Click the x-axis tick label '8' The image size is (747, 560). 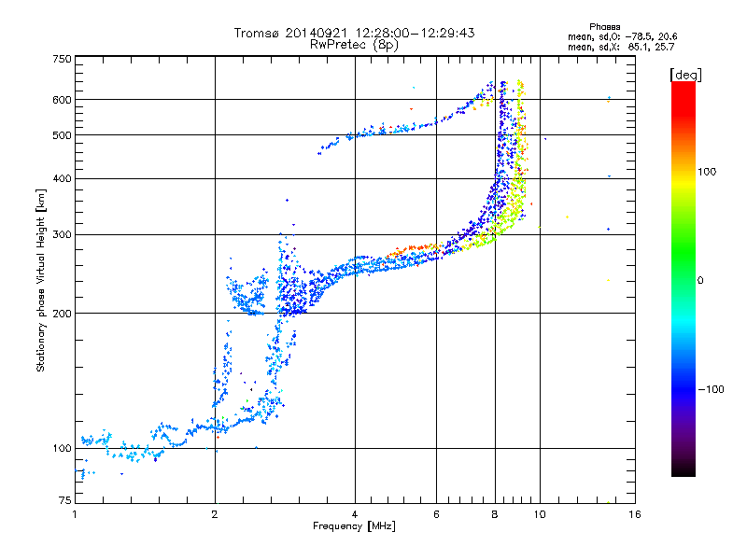pyautogui.click(x=495, y=514)
